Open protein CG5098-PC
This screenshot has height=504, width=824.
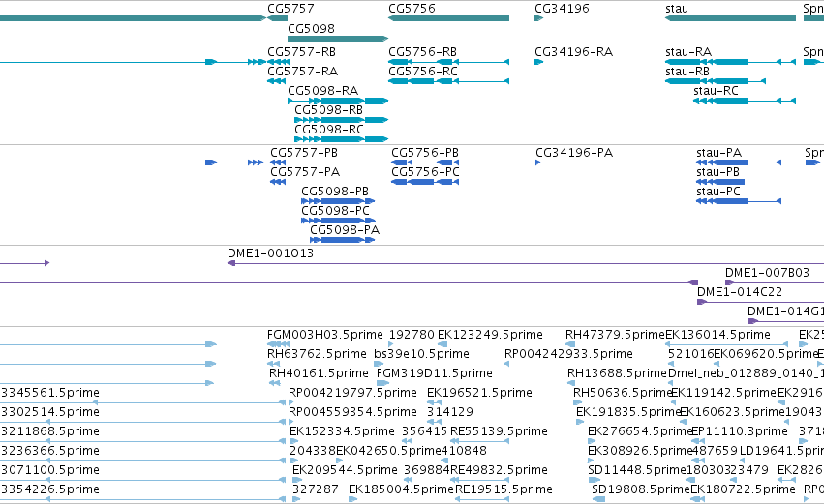coord(335,211)
